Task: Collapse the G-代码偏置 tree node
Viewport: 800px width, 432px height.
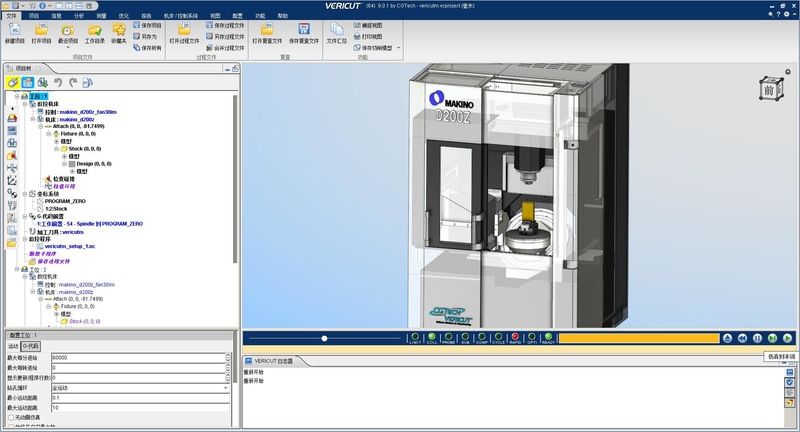Action: click(x=25, y=216)
